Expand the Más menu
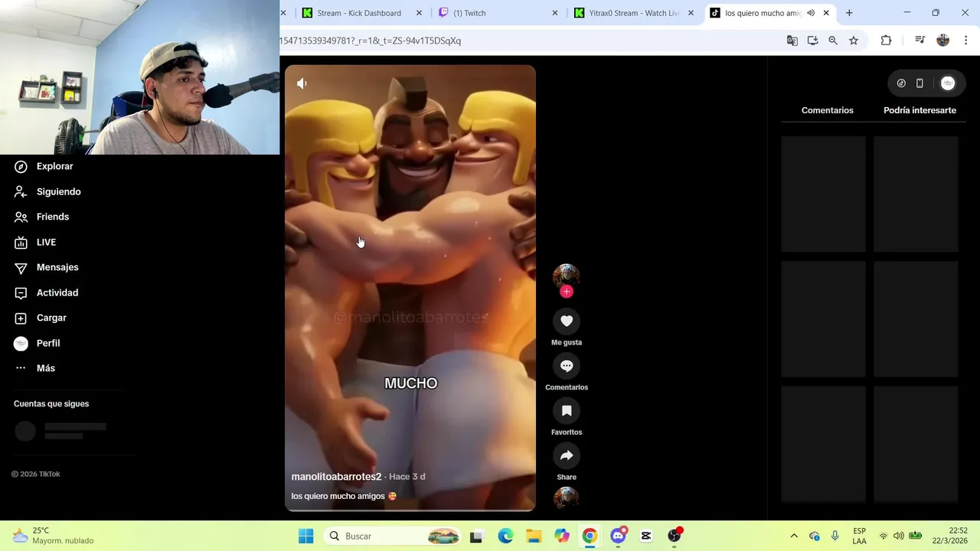 pyautogui.click(x=35, y=368)
